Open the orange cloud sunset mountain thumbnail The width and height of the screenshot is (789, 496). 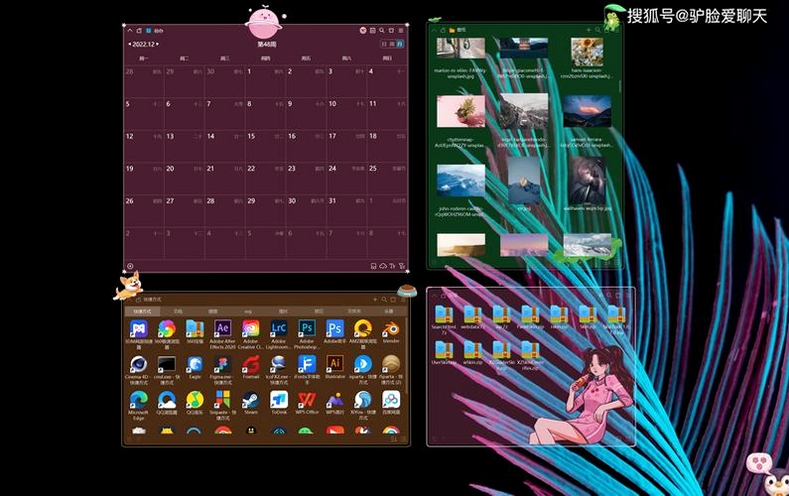pos(587,111)
